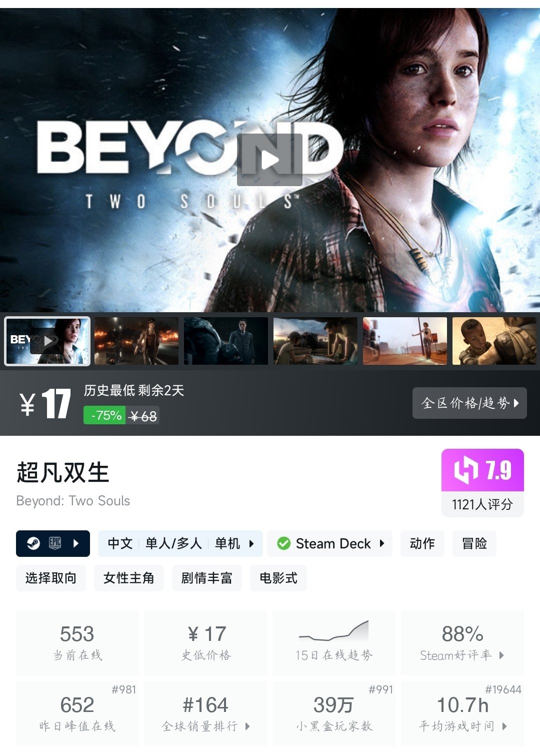
Task: Select the 动作 genre tag
Action: click(x=422, y=543)
